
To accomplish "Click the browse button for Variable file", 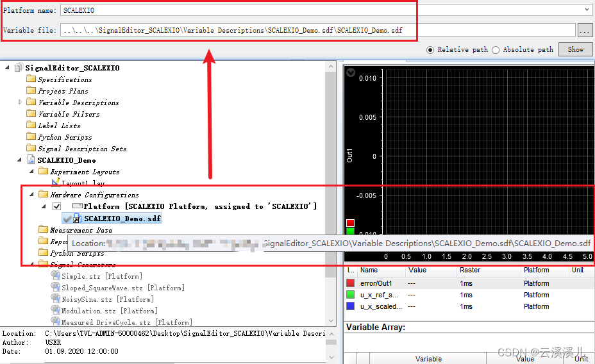I will click(585, 30).
